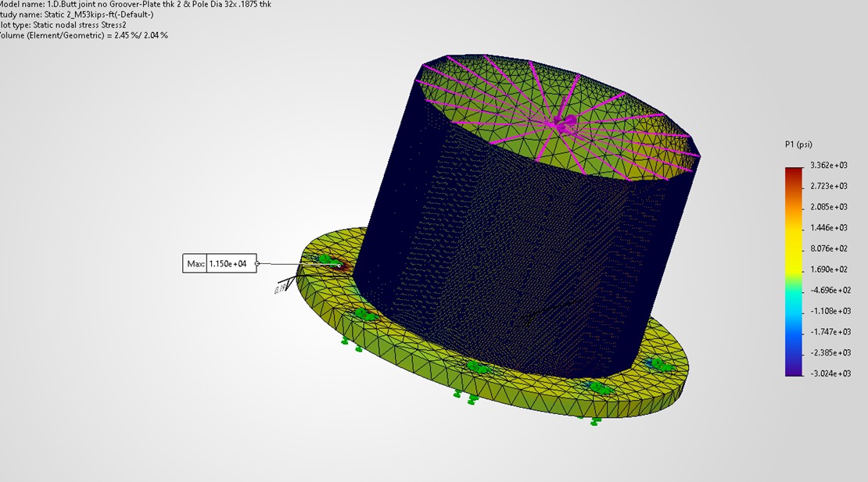Select legend value 2.085e+03

[829, 207]
